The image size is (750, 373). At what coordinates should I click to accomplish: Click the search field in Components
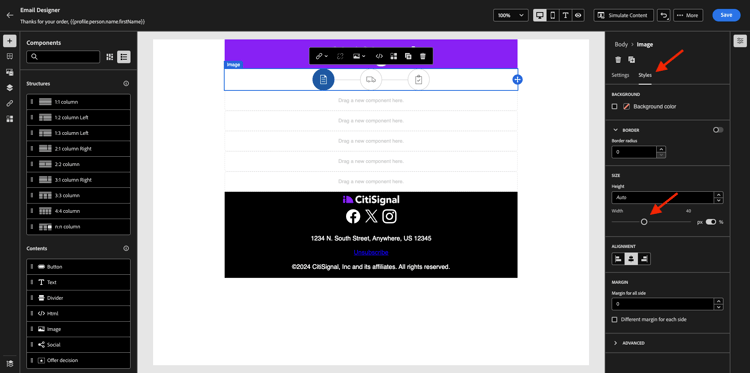point(63,57)
